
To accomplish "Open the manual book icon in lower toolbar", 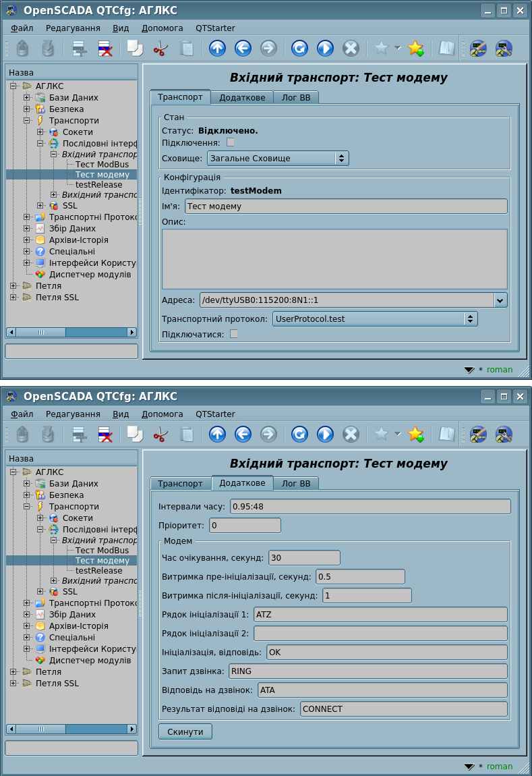I will pos(446,435).
